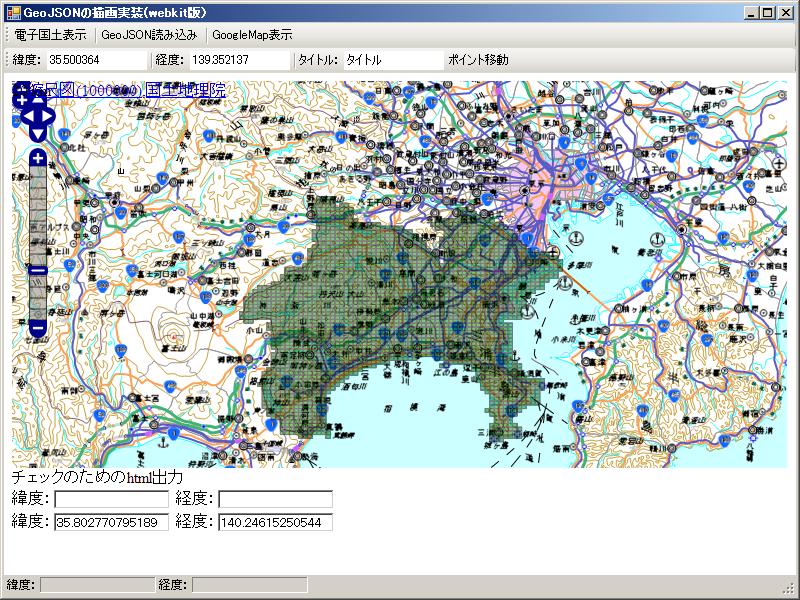The image size is (800, 600).
Task: Click the zoom out minus button at slider bottom
Action: coord(38,328)
